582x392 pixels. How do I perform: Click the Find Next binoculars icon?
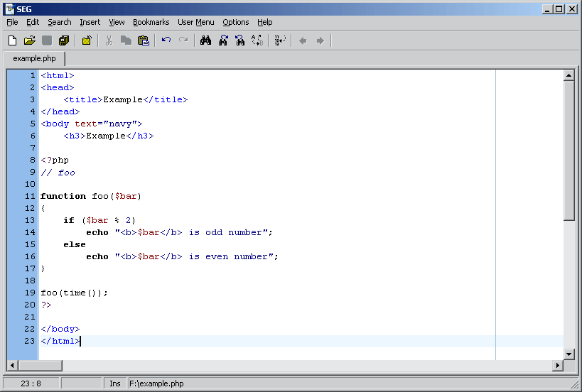[x=223, y=40]
